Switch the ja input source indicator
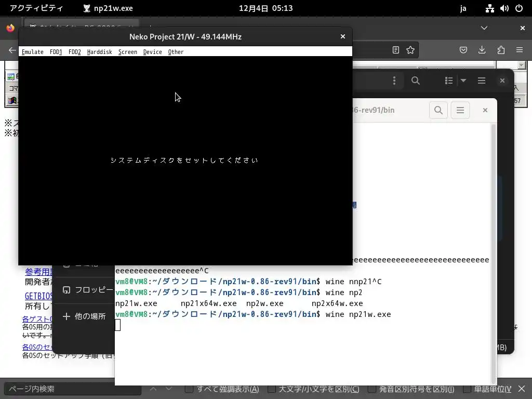Viewport: 532px width, 399px height. tap(463, 8)
